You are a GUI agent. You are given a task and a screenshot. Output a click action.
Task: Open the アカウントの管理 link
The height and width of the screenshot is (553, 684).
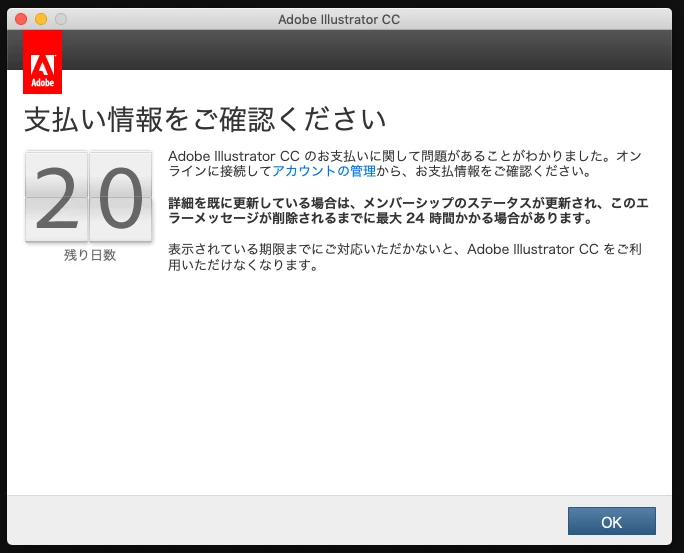(324, 171)
